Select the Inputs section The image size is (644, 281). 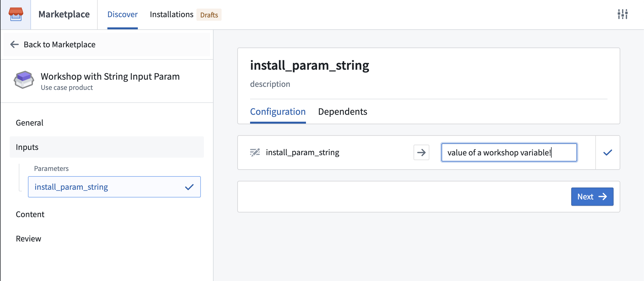(x=107, y=147)
